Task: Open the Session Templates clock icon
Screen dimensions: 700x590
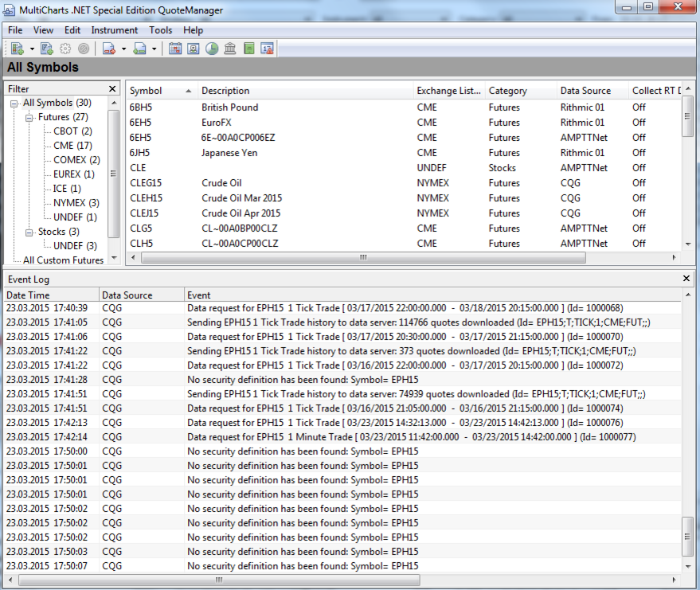Action: pos(212,49)
